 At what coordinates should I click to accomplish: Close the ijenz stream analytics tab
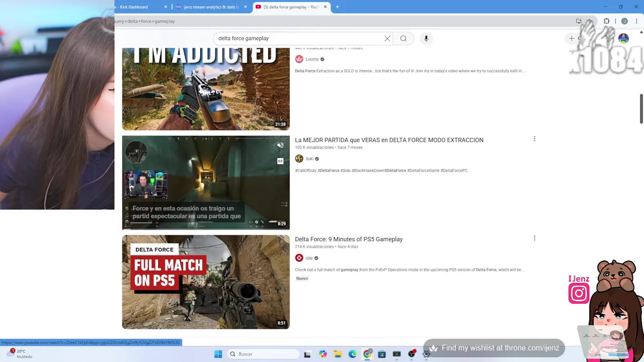click(x=246, y=7)
